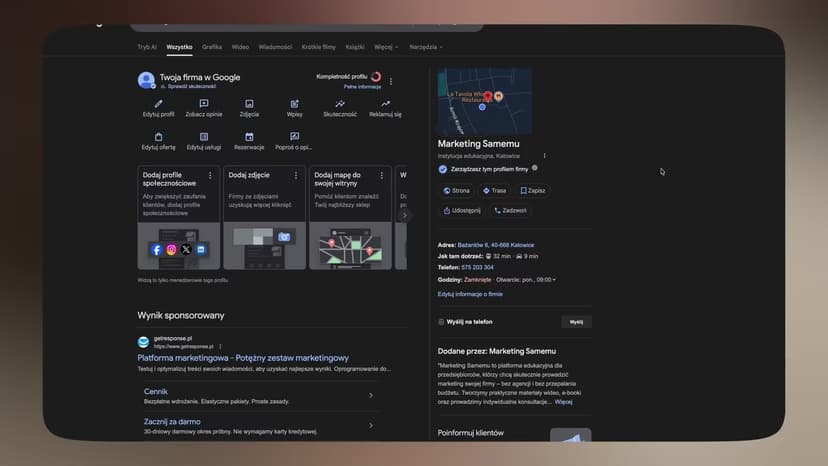Viewport: 828px width, 466px height.
Task: Click the Poproś o opinie icon
Action: 295,137
